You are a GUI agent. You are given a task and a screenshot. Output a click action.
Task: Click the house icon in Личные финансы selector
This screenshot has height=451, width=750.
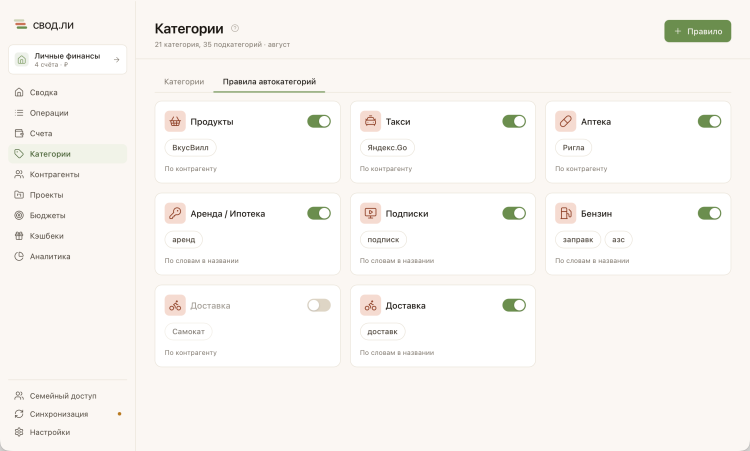coord(22,60)
